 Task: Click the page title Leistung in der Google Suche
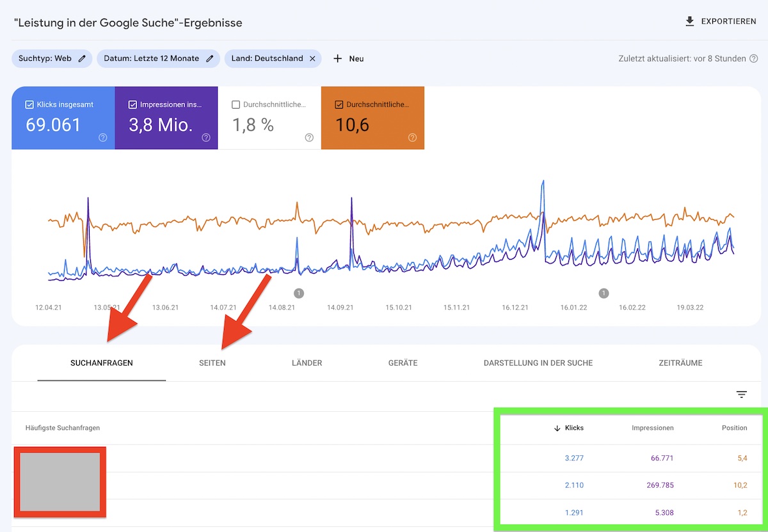click(128, 22)
